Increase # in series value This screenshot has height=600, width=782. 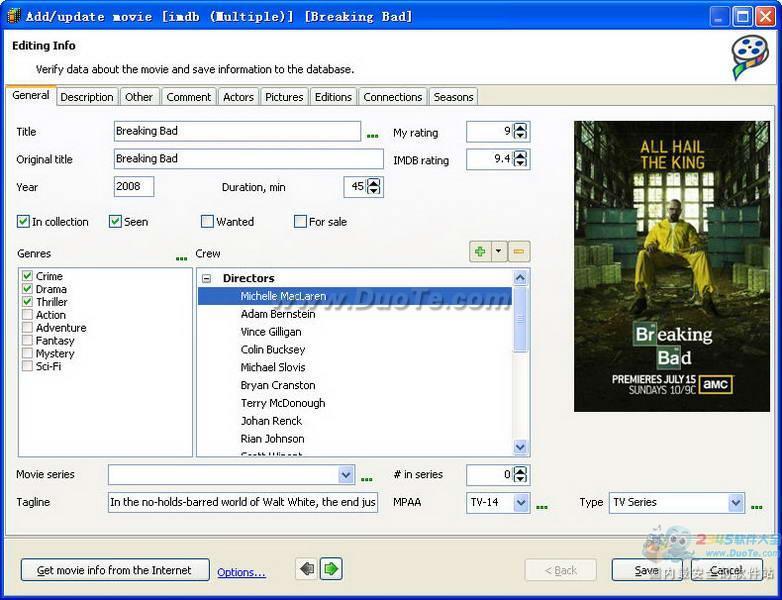(520, 470)
